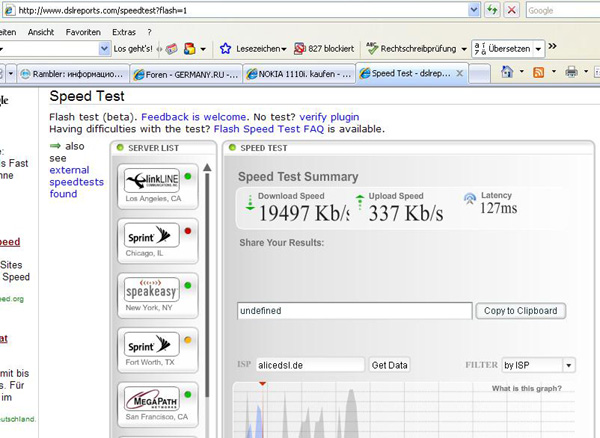Click the home page icon
Screen dimensions: 600x438
(x=506, y=73)
